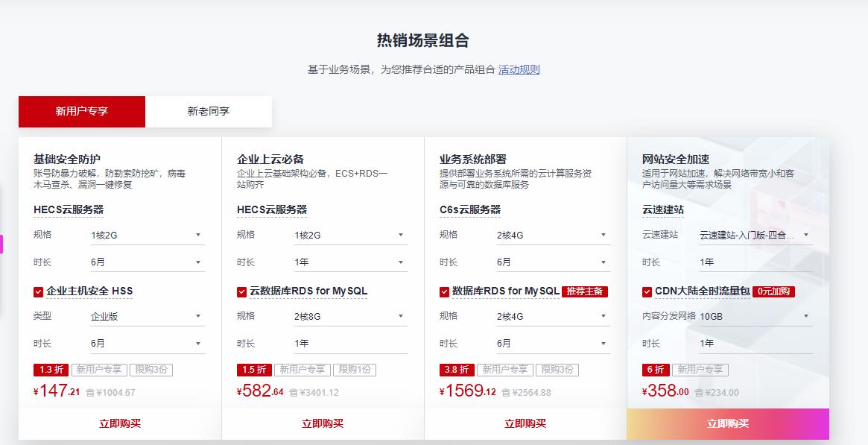Click the 6 折 discount badge
The width and height of the screenshot is (868, 445).
coord(656,370)
